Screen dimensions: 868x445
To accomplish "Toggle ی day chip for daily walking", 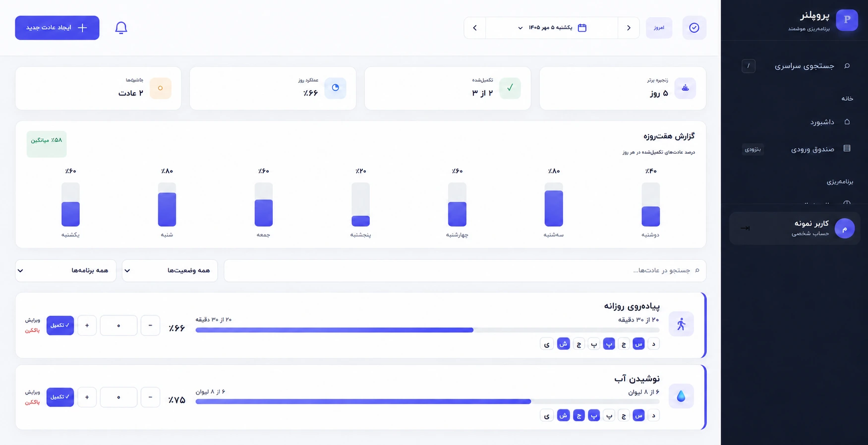I will click(x=547, y=344).
